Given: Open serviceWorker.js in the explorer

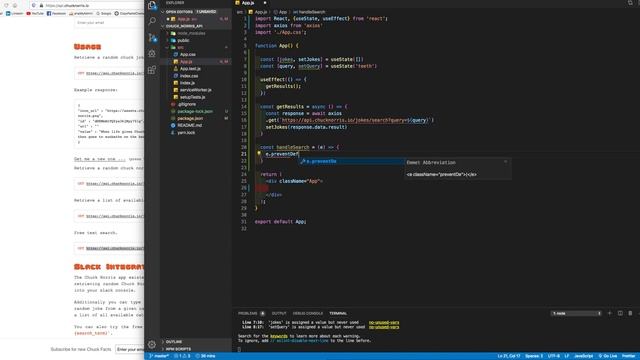Looking at the screenshot, I should 196,90.
